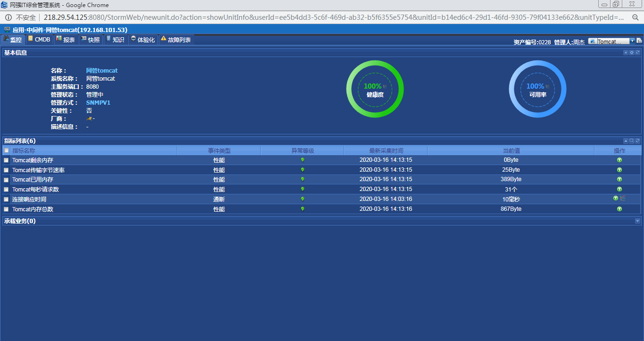Refresh the 基本信息 panel

pyautogui.click(x=638, y=53)
